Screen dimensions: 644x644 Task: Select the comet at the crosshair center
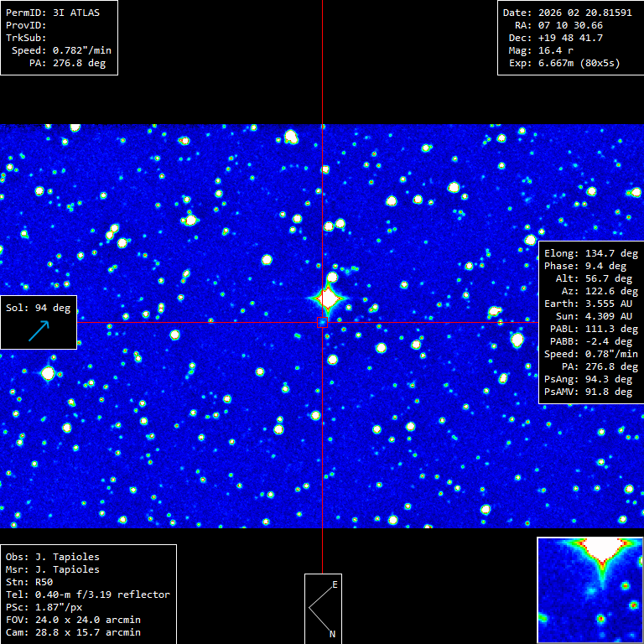click(x=322, y=322)
